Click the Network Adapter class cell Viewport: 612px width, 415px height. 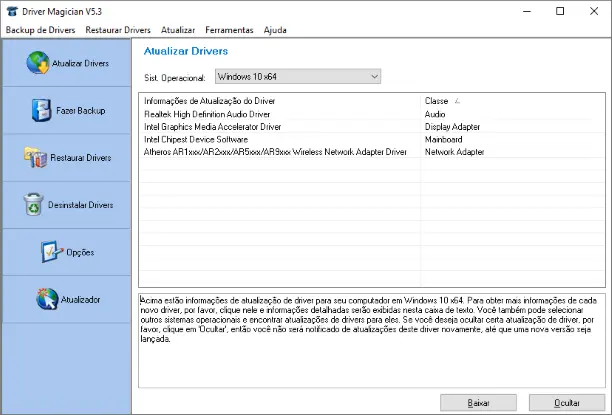point(454,151)
